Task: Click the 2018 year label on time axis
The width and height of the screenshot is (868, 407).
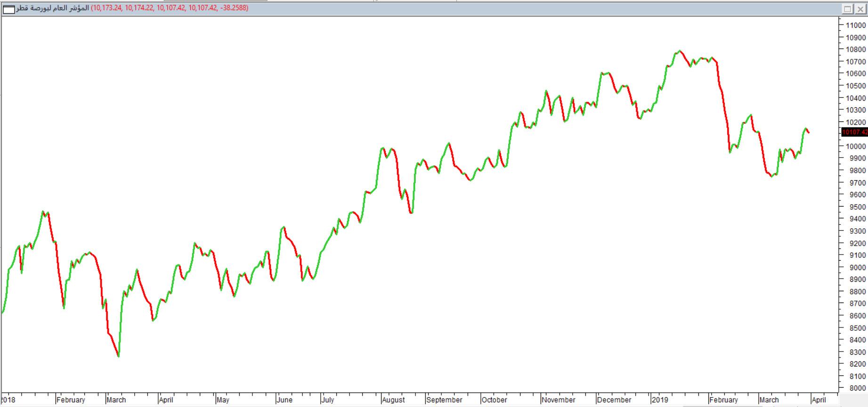Action: tap(8, 400)
